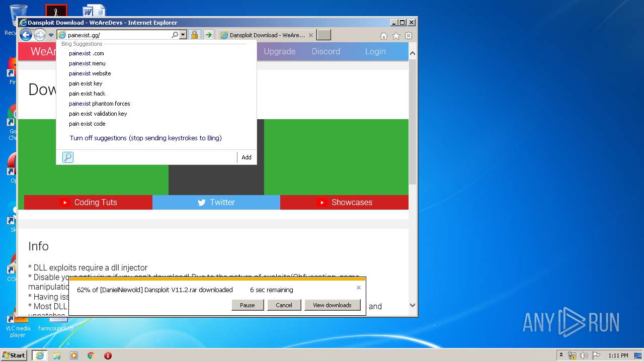Screen dimensions: 644x362
Task: Click the Home icon in Internet Explorer
Action: click(384, 36)
